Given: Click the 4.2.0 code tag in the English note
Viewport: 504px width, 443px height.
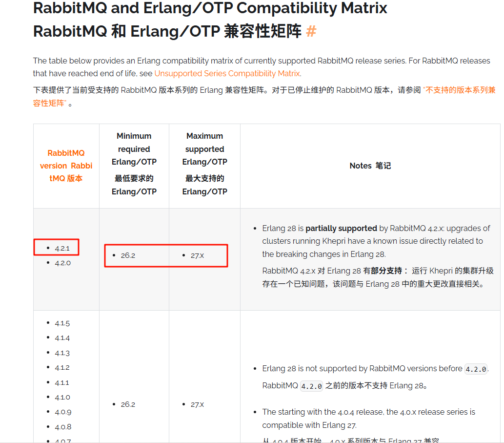Looking at the screenshot, I should click(476, 369).
